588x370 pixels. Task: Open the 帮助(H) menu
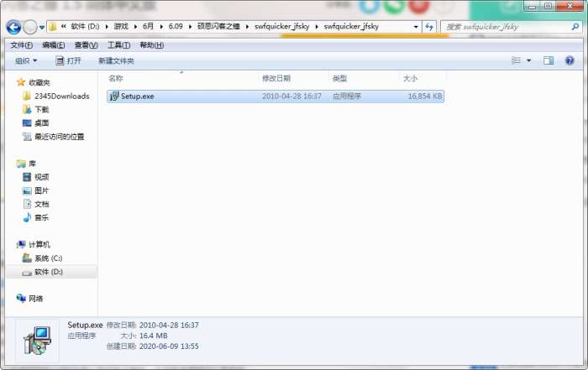(x=151, y=45)
